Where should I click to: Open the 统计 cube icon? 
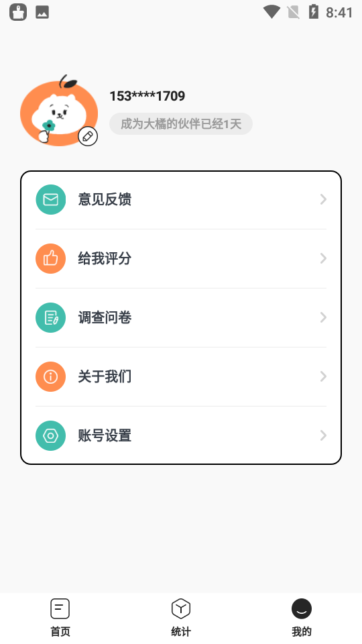click(181, 608)
